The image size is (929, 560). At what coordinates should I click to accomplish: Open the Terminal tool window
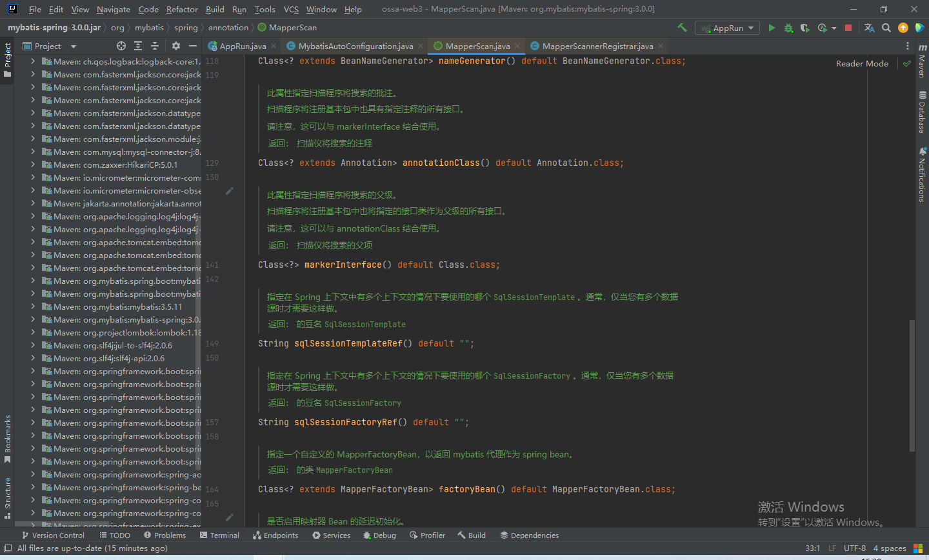219,535
